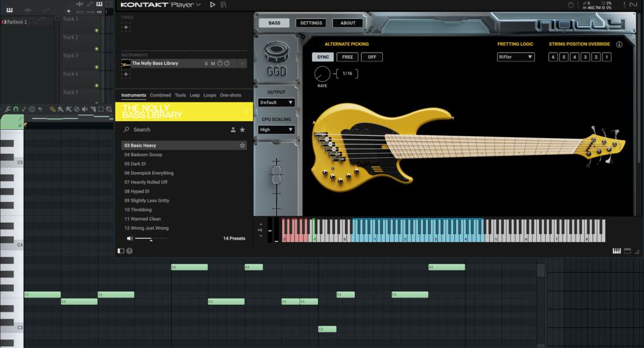Toggle string position override 1

pyautogui.click(x=607, y=57)
